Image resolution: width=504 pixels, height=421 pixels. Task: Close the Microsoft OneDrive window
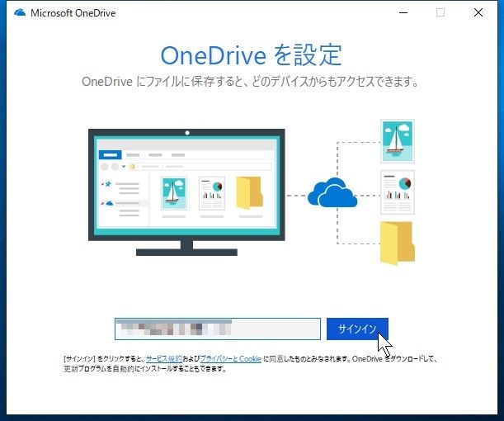pyautogui.click(x=478, y=13)
